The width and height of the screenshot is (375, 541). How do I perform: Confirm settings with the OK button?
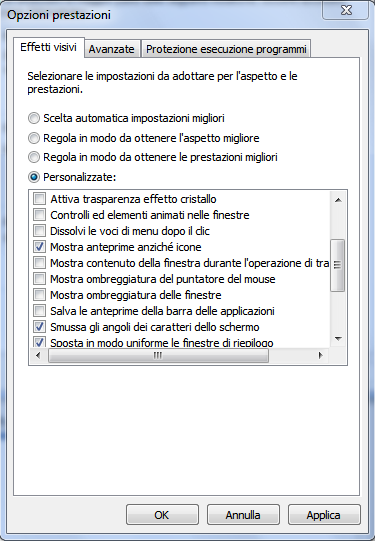pos(162,515)
